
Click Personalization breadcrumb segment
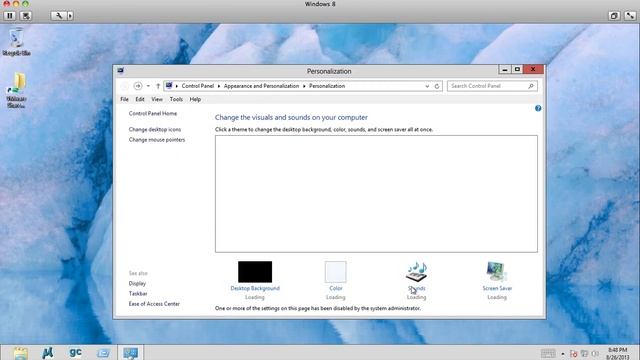[x=327, y=86]
